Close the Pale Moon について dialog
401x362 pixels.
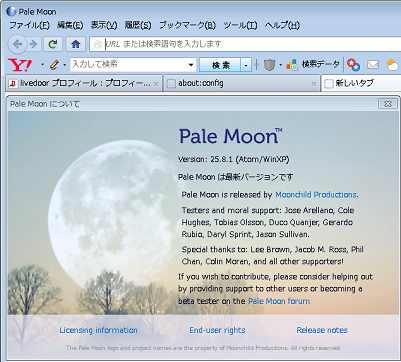(388, 104)
